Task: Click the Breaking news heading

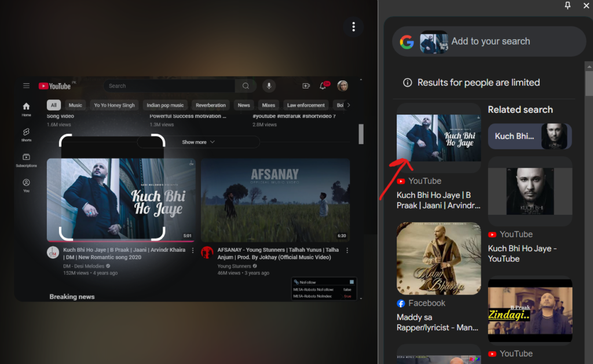Action: click(x=72, y=297)
